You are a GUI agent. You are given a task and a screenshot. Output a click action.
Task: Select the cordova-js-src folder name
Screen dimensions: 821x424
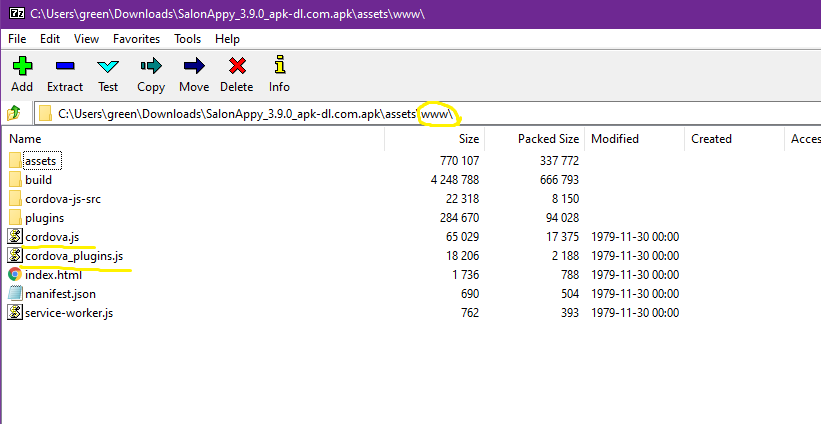63,199
